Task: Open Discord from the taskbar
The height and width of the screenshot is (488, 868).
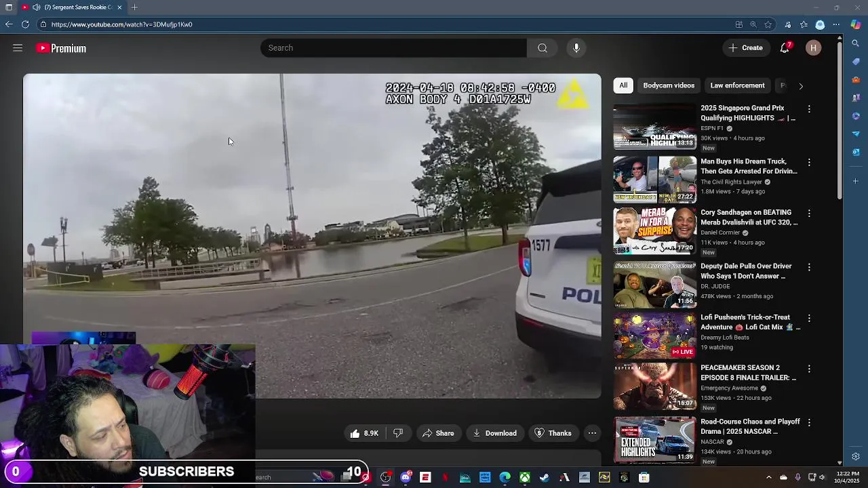Action: [x=406, y=478]
